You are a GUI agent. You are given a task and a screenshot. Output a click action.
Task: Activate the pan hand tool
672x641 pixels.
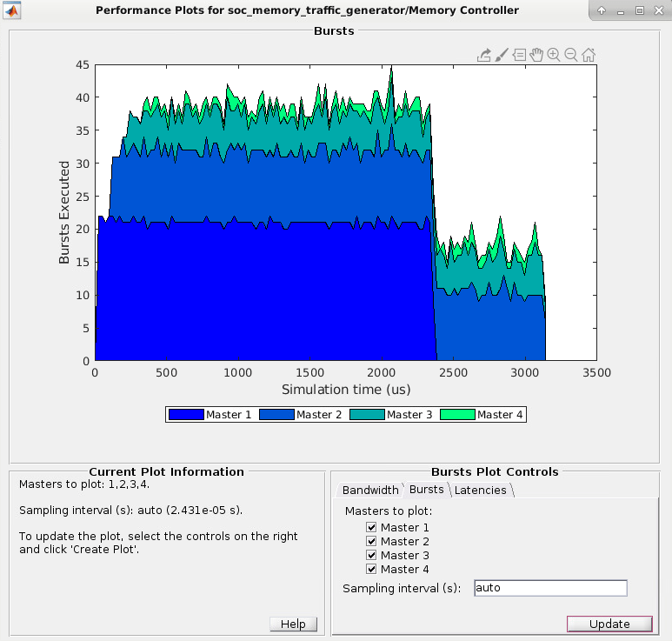pyautogui.click(x=536, y=55)
